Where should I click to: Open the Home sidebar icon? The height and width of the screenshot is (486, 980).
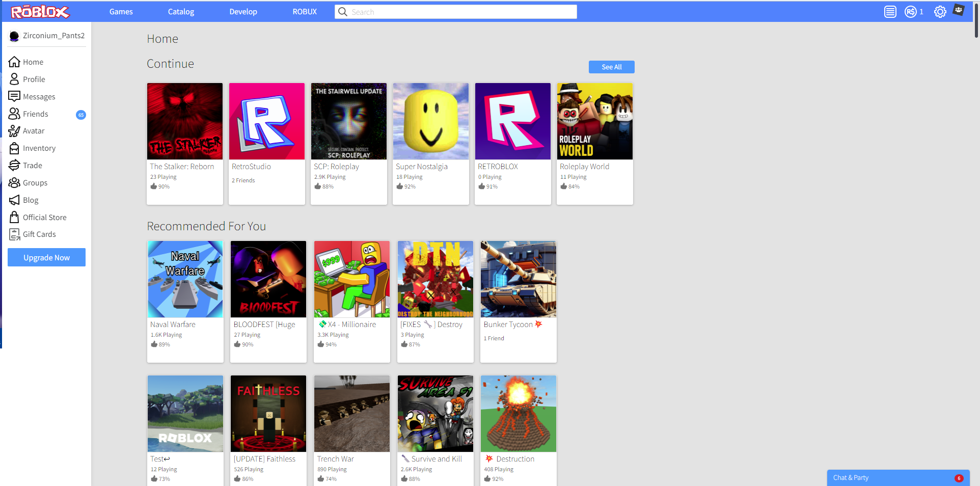(x=14, y=62)
